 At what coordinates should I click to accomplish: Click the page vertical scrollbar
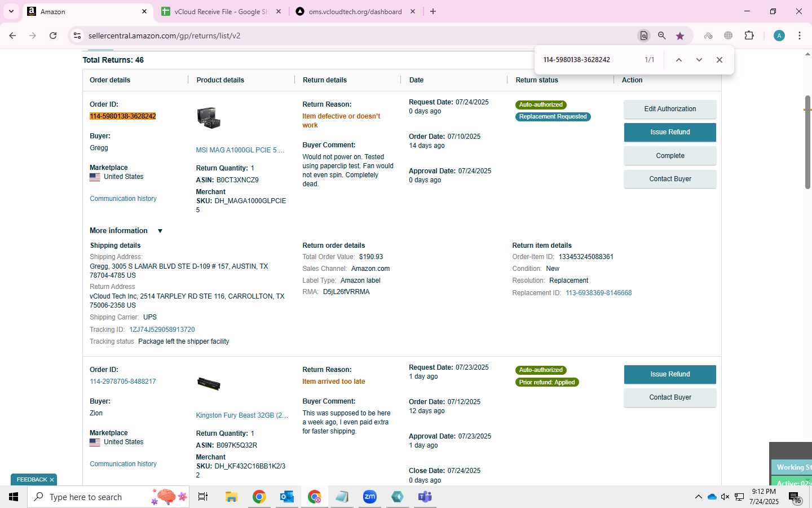(807, 142)
